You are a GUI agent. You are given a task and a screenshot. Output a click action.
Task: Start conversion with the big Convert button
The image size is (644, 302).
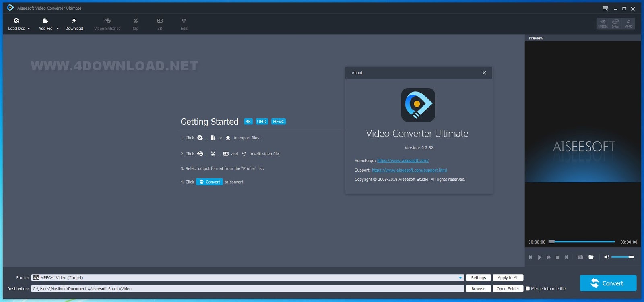pos(608,283)
